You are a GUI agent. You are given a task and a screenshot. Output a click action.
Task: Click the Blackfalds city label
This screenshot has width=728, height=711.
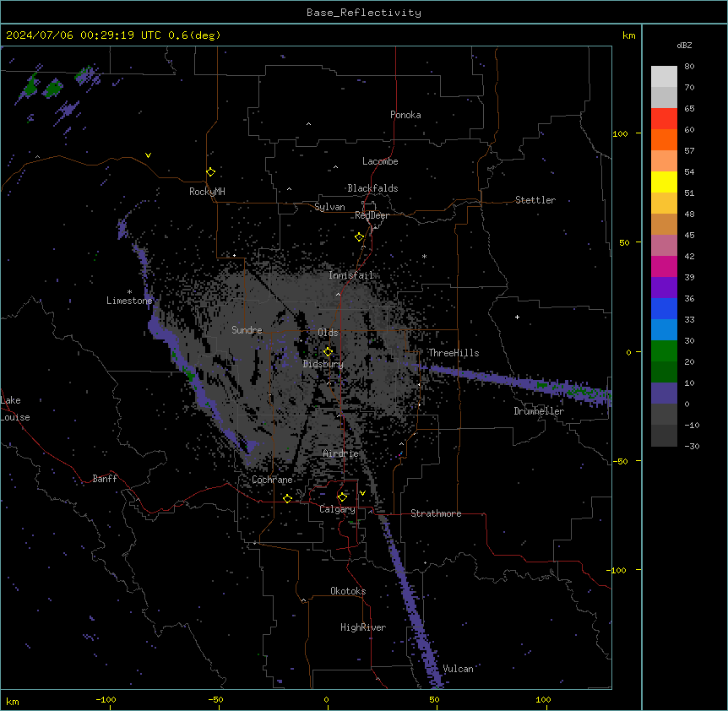point(372,188)
